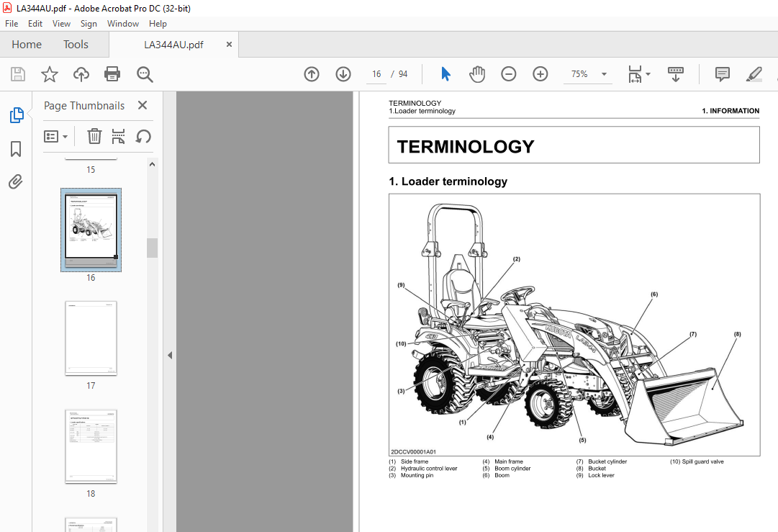Print the document with printer icon
778x532 pixels.
click(112, 74)
